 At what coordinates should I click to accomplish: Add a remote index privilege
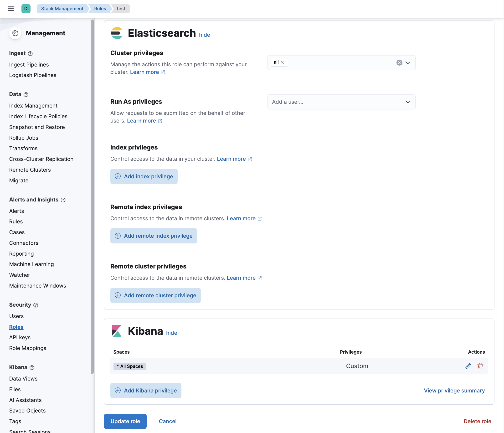click(154, 236)
